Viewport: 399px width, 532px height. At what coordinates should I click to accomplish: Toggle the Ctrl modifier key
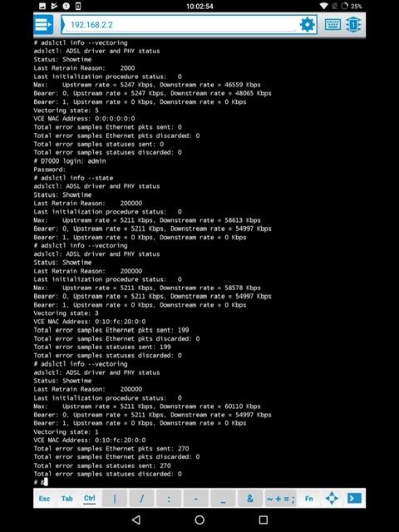pos(89,499)
